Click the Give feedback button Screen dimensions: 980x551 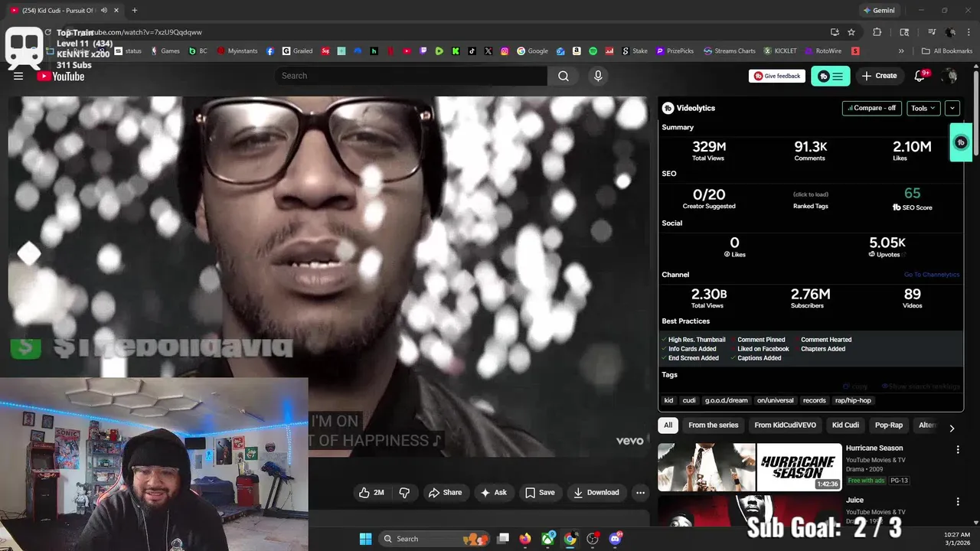777,76
